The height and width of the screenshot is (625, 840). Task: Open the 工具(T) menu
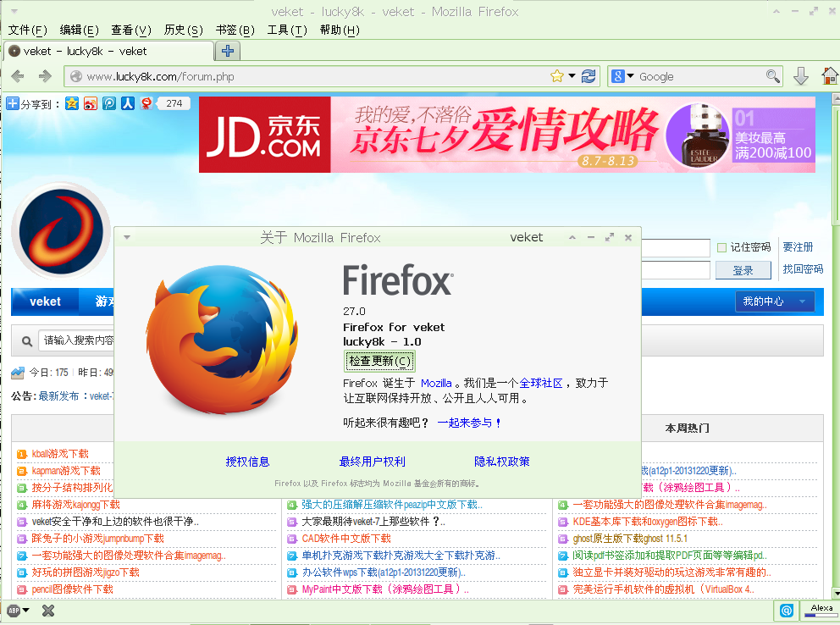coord(287,30)
